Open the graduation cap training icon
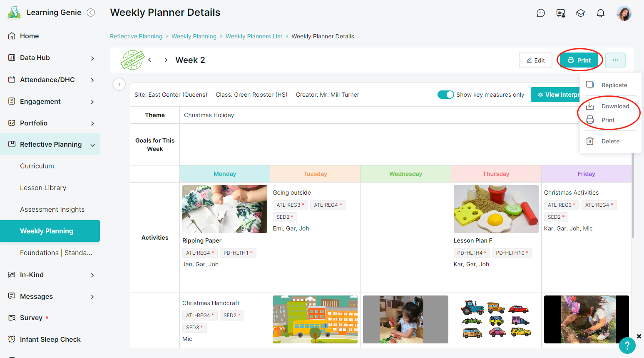 (581, 13)
